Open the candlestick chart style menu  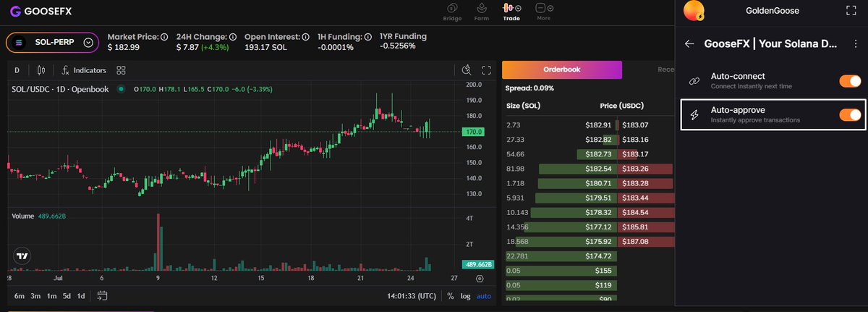[41, 70]
